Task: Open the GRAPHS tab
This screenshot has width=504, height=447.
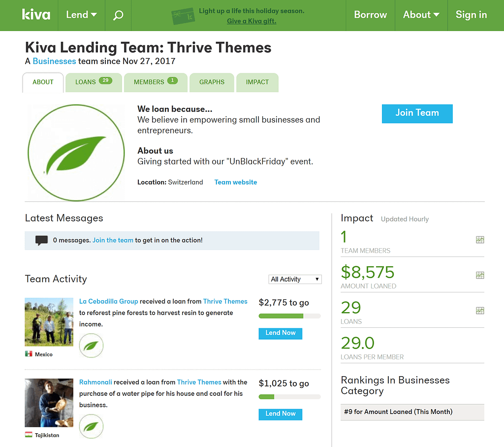Action: [212, 82]
